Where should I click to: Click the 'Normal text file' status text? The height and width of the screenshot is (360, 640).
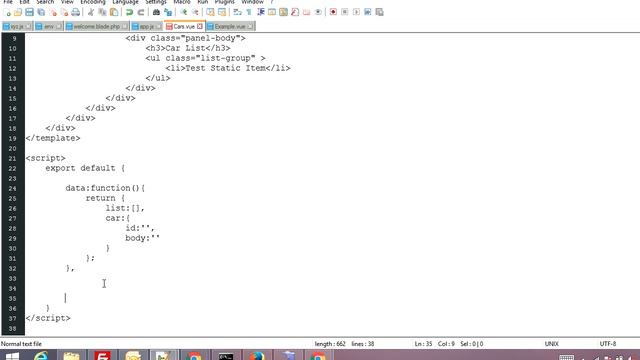(x=21, y=344)
